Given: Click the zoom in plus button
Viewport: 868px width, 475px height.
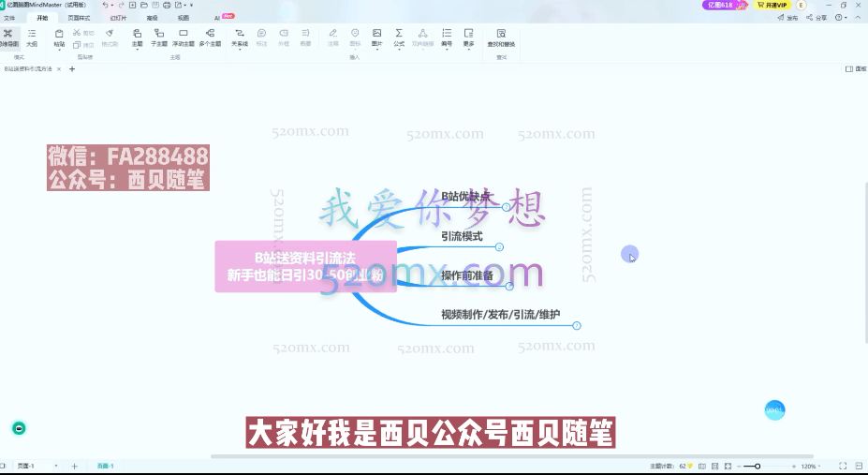Looking at the screenshot, I should click(794, 467).
